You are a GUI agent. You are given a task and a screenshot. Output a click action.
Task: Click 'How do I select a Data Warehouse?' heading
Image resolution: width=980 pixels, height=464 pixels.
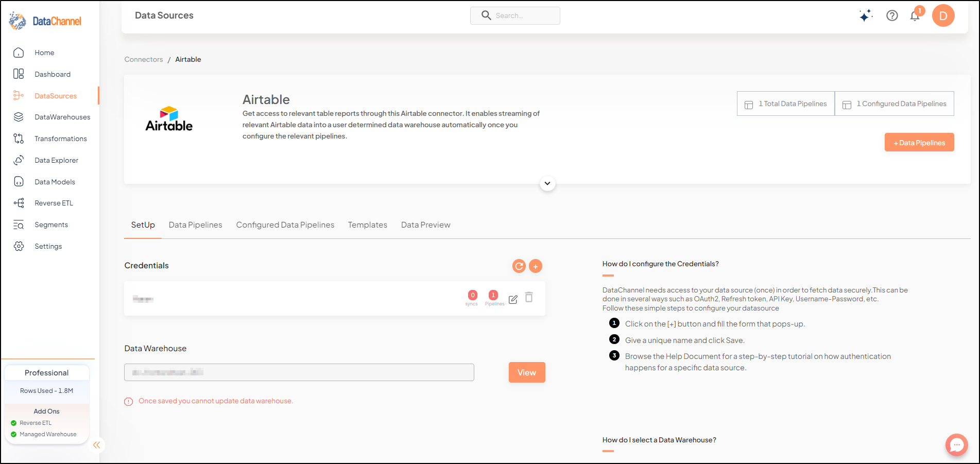pos(659,440)
